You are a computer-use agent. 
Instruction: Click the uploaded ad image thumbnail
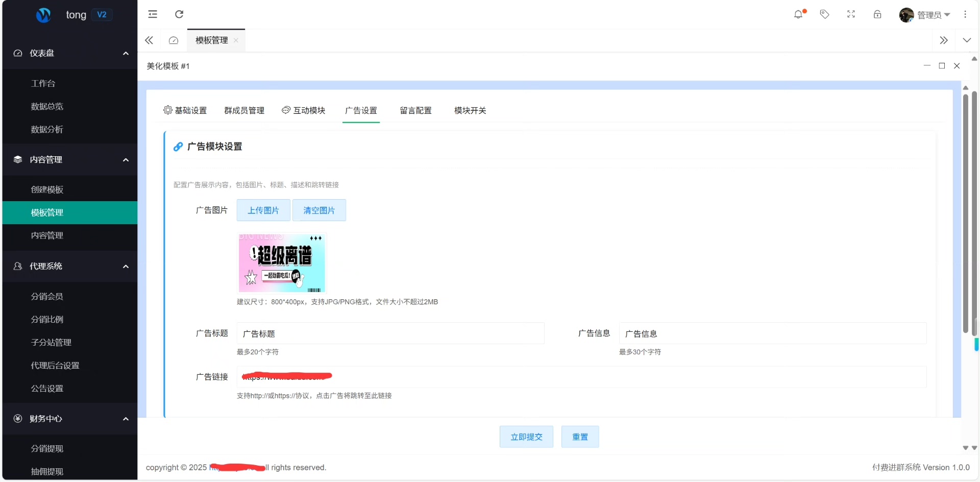(x=282, y=263)
